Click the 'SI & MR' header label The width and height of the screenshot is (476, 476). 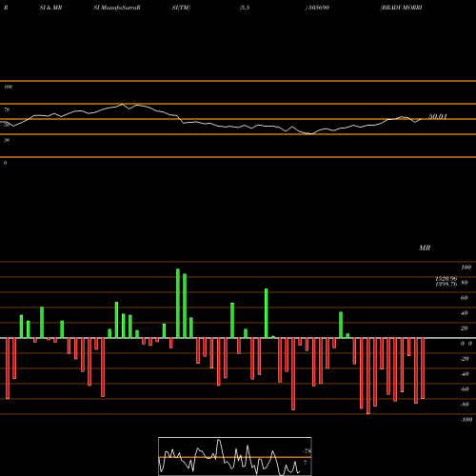tap(50, 8)
